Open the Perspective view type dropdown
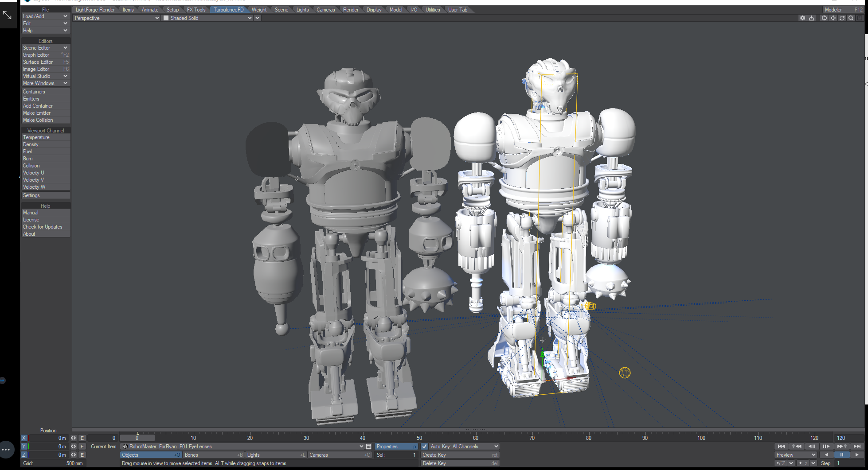The width and height of the screenshot is (868, 470). [x=116, y=18]
